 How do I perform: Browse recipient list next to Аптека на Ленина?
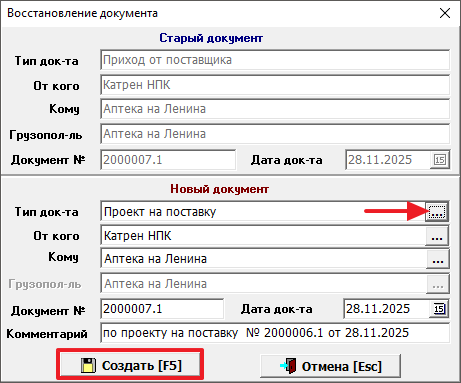pos(438,259)
